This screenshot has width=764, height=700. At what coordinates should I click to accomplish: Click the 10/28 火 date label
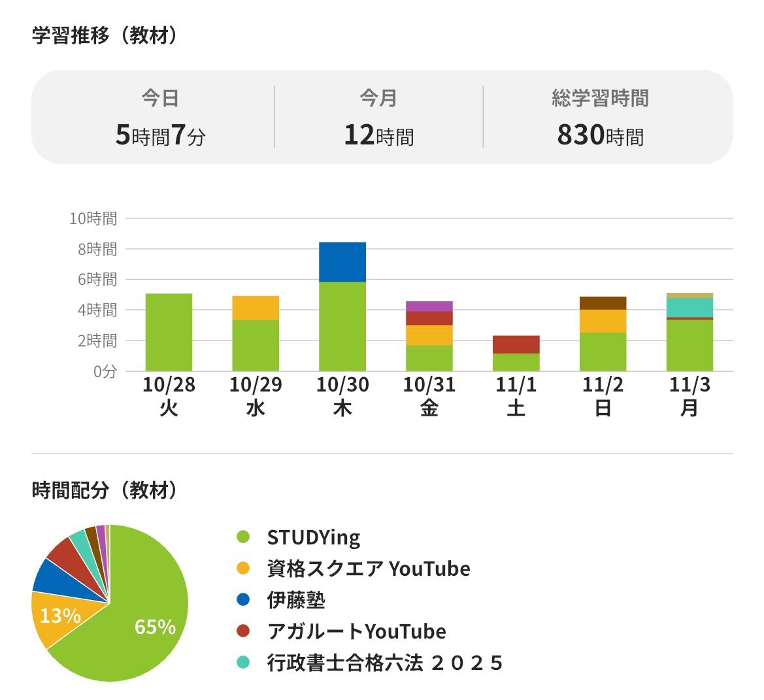pos(169,396)
